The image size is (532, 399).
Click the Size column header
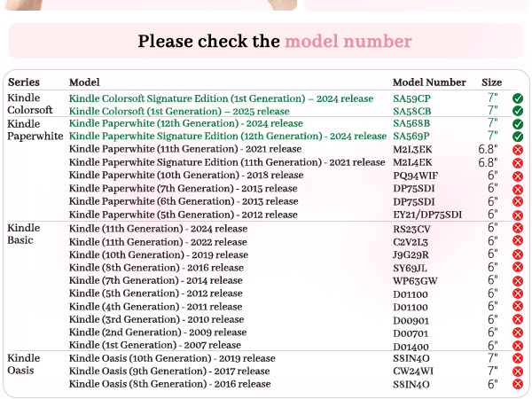coord(491,82)
